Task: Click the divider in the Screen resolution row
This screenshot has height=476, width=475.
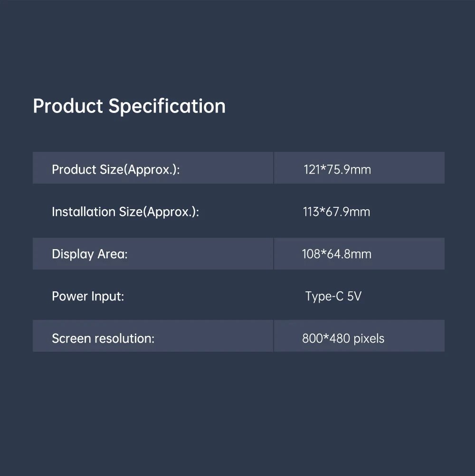Action: point(274,336)
